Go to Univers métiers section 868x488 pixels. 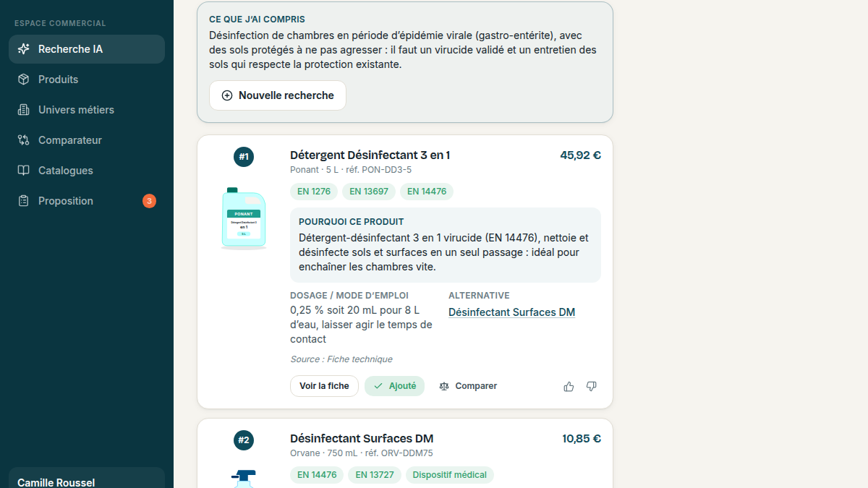point(87,110)
